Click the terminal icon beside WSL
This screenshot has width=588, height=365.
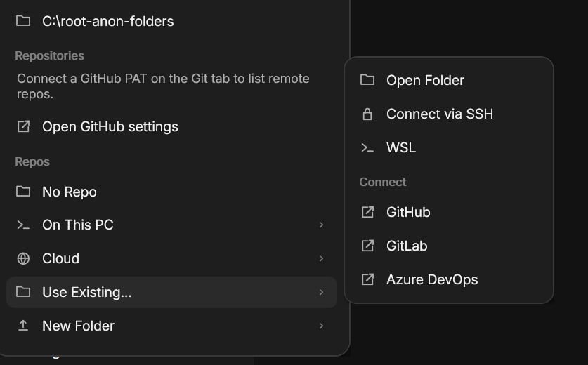367,147
